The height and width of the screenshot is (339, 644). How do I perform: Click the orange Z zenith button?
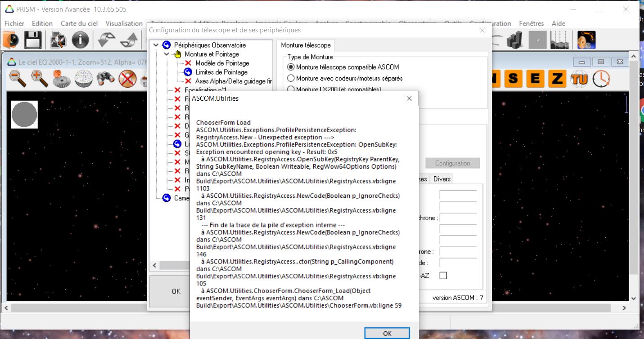[557, 79]
